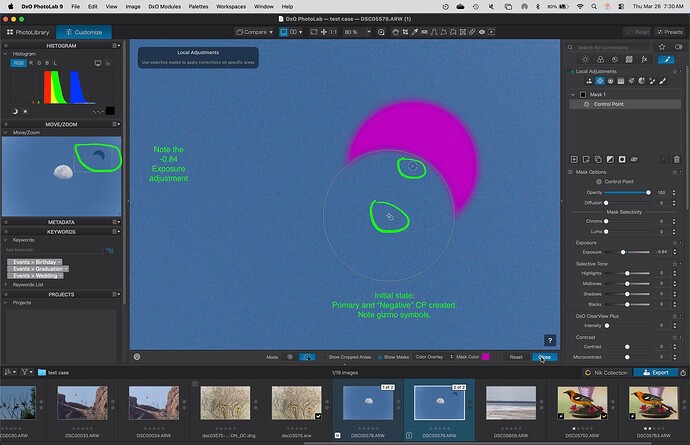Collapse the Projects section
The image size is (690, 445).
pos(6,303)
